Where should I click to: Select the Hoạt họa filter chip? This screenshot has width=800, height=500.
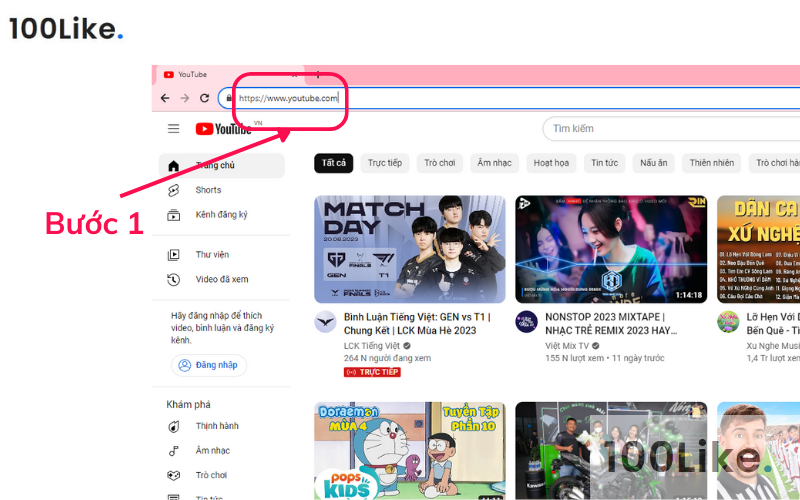(551, 163)
